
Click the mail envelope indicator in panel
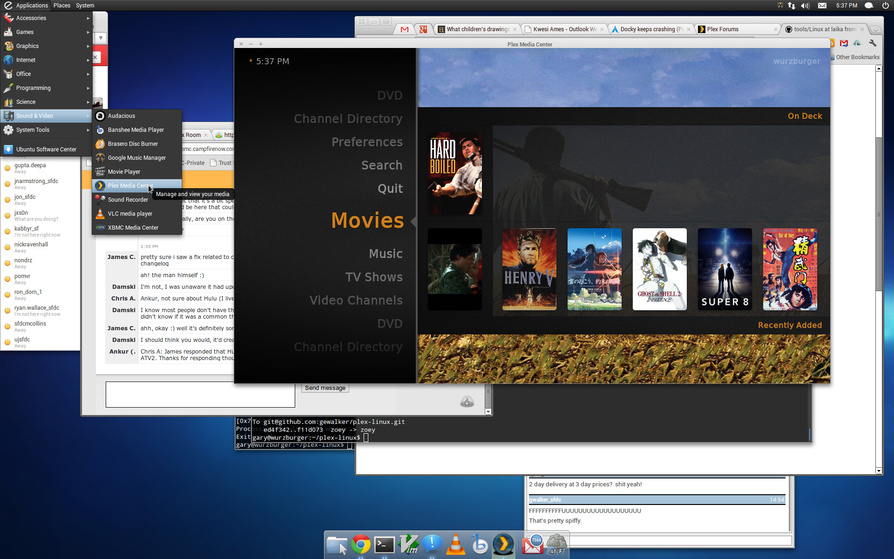822,5
